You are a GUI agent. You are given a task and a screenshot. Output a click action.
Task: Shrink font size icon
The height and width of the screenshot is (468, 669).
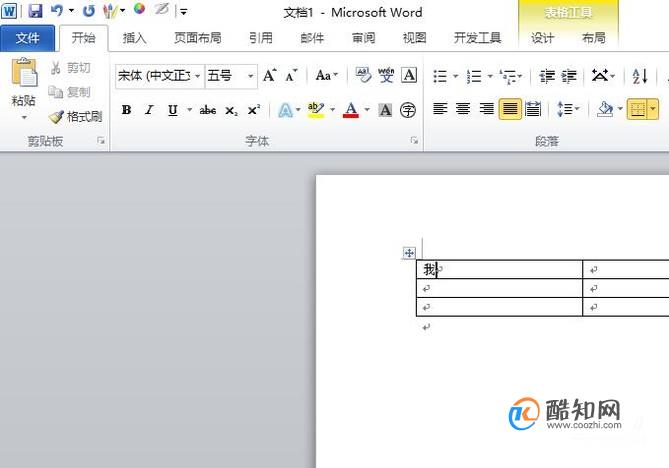pos(291,76)
